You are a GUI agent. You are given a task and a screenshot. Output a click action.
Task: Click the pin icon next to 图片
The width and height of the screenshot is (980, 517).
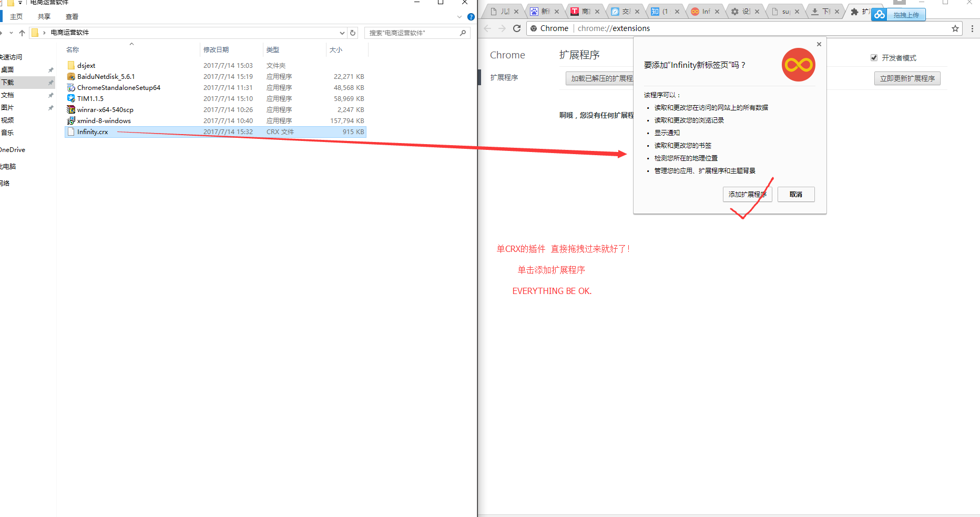pos(51,107)
